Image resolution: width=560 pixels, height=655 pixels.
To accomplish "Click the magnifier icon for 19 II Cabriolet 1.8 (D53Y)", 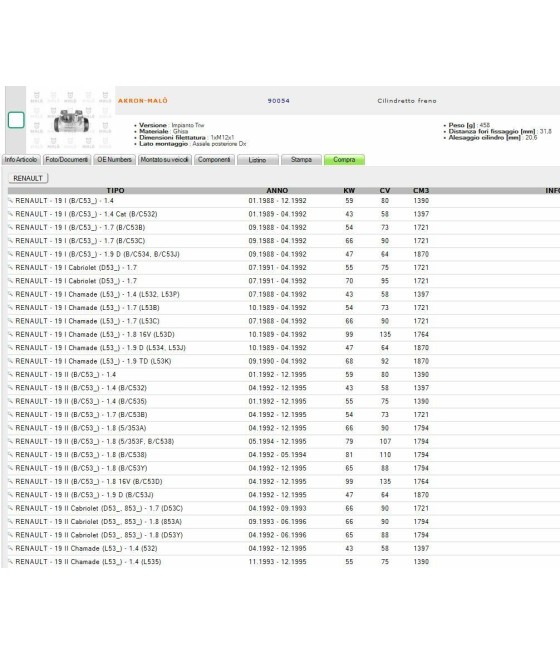I will (11, 535).
